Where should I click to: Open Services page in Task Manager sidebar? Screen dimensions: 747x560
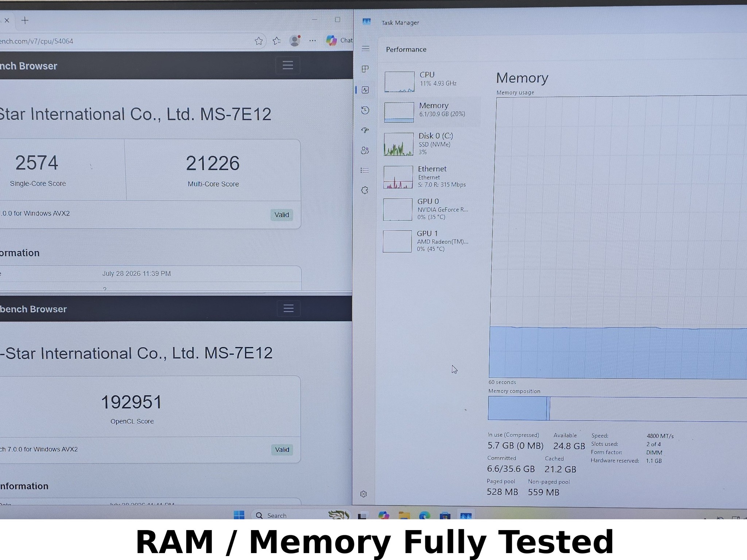364,190
